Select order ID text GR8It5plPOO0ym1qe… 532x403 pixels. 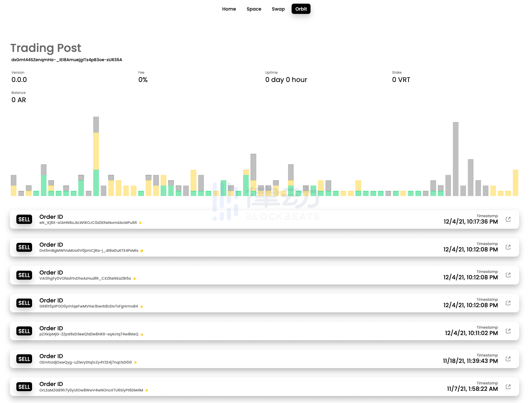(89, 306)
